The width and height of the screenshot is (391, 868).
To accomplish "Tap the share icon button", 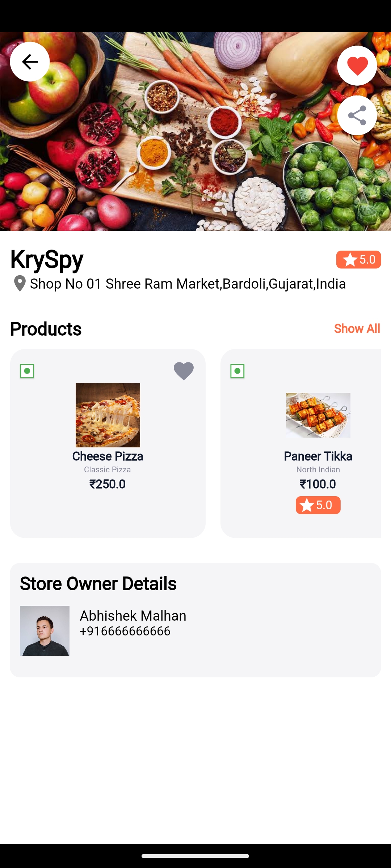I will click(x=357, y=115).
